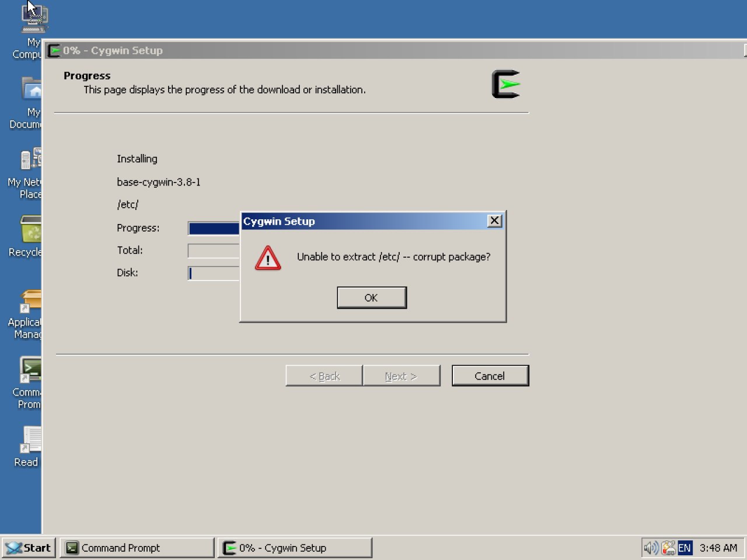Close the corrupt package error dialog
The width and height of the screenshot is (747, 560).
click(494, 220)
